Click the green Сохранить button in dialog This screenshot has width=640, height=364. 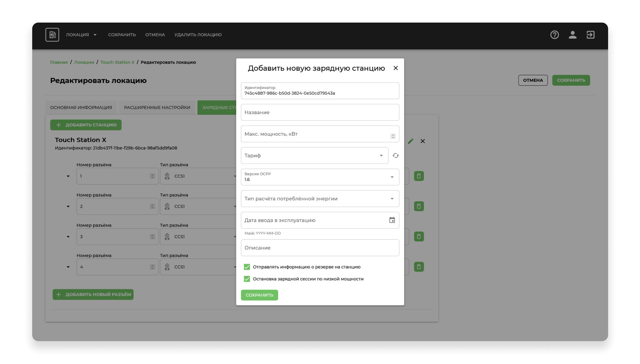click(x=259, y=295)
